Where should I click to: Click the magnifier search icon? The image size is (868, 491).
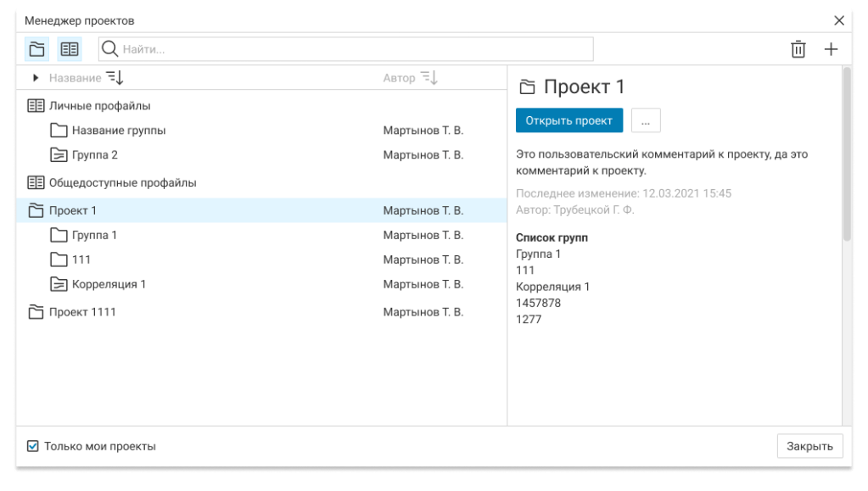point(110,49)
